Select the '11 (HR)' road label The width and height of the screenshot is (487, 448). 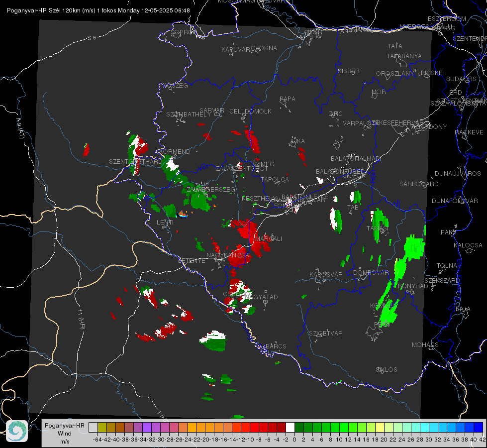(x=81, y=319)
